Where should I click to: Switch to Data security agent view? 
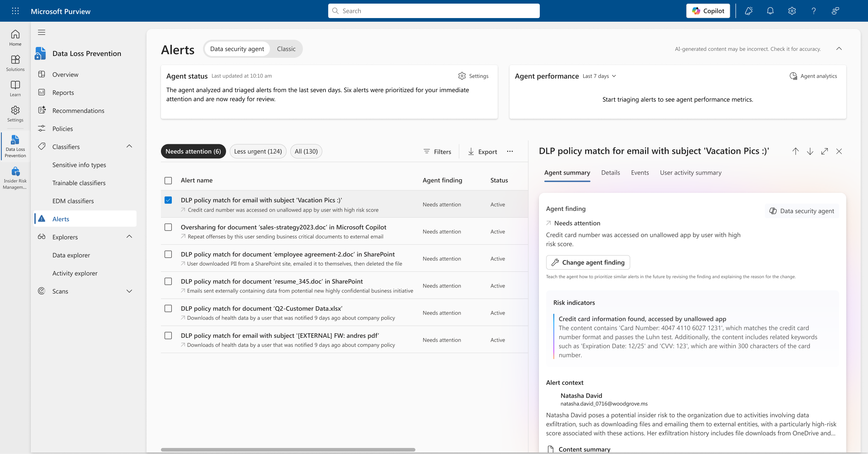pyautogui.click(x=237, y=49)
